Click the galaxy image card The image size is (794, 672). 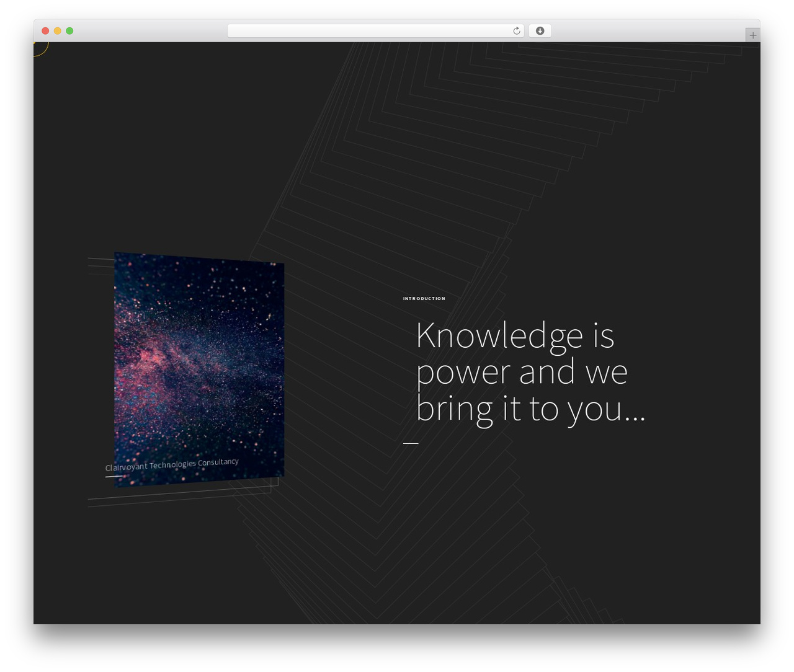(x=199, y=369)
